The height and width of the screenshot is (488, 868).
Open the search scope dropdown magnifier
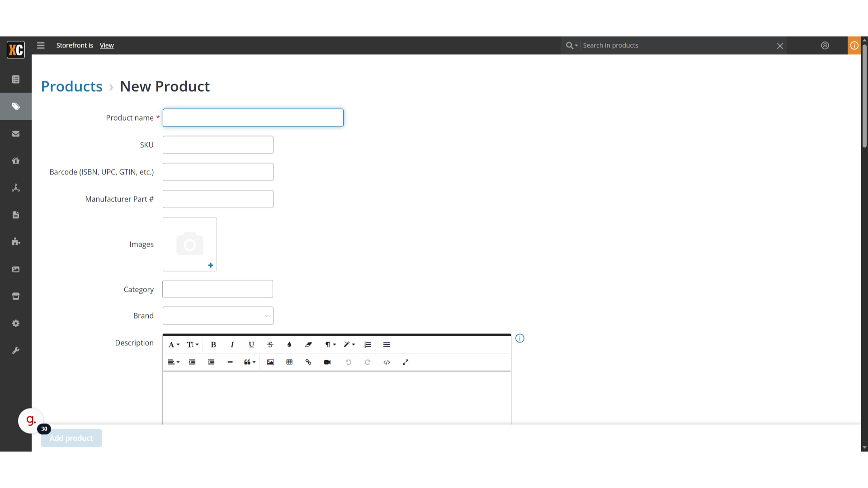(x=572, y=46)
